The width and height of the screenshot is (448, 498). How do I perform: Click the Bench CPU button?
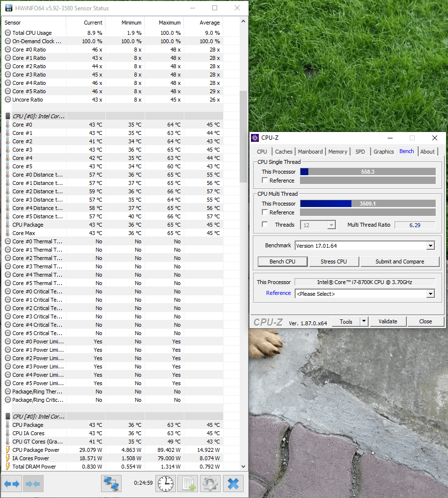coord(282,262)
